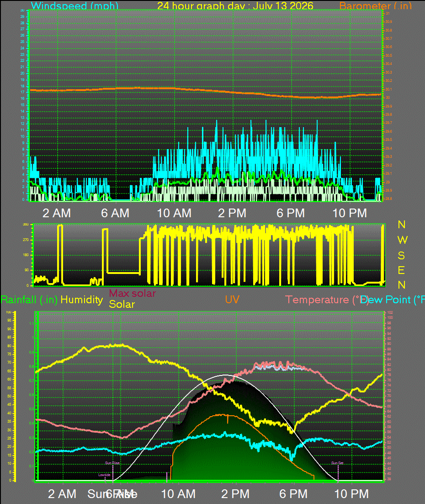The image size is (425, 504).
Task: Click the topmost N compass label
Action: coord(402,225)
